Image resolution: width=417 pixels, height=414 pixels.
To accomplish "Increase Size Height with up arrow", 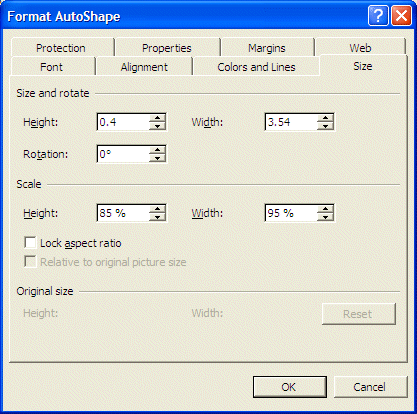I will pos(157,118).
